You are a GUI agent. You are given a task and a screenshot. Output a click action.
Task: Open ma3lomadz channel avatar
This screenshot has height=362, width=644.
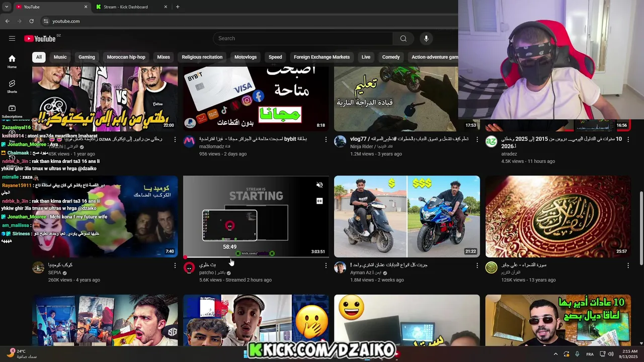click(x=189, y=141)
